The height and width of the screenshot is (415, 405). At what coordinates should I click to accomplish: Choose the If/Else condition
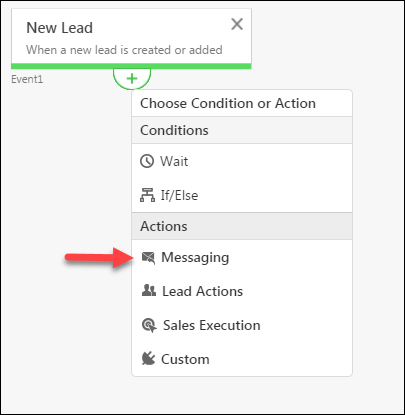242,195
